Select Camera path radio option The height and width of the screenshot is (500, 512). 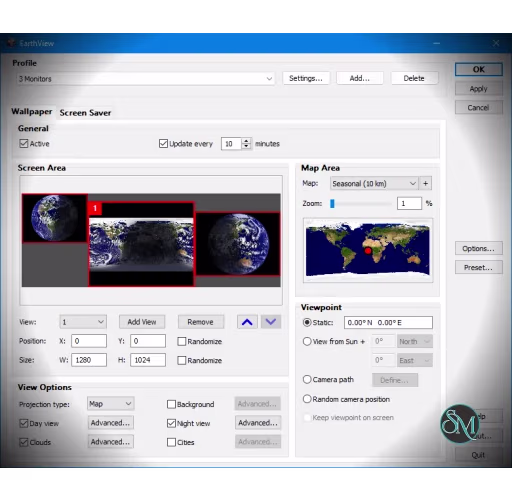pos(307,379)
